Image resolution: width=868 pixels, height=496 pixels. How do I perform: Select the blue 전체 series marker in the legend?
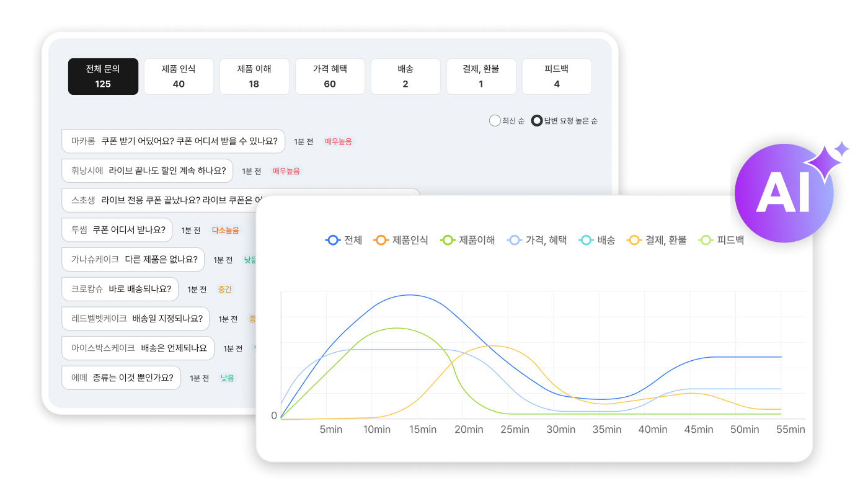pos(332,240)
